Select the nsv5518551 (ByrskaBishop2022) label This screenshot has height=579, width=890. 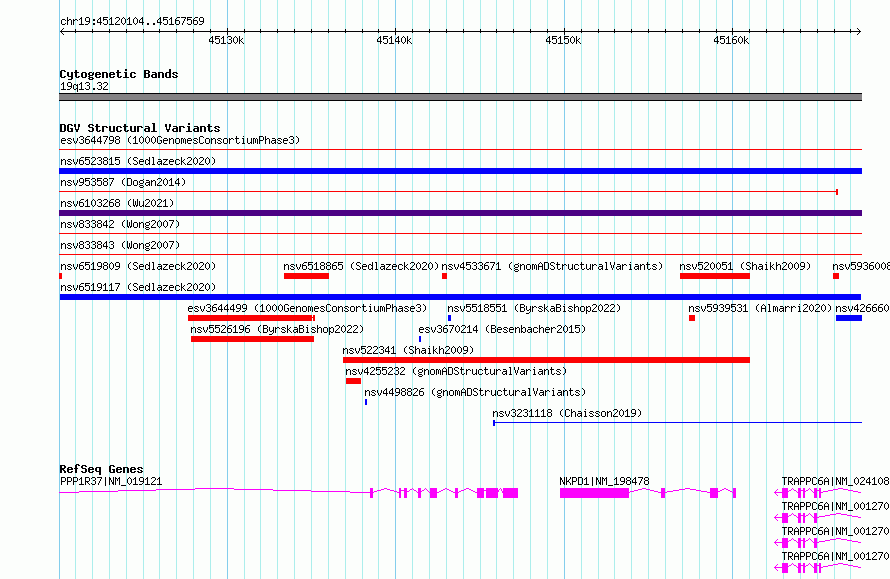pyautogui.click(x=534, y=308)
